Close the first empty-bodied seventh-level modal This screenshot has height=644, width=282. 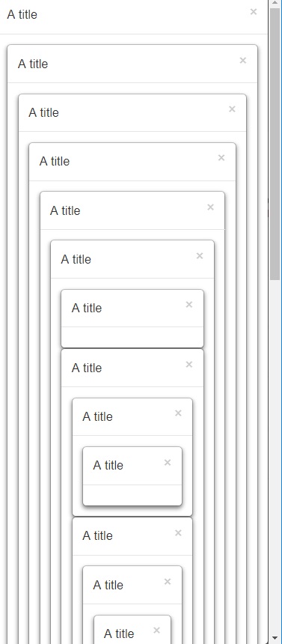click(x=188, y=305)
